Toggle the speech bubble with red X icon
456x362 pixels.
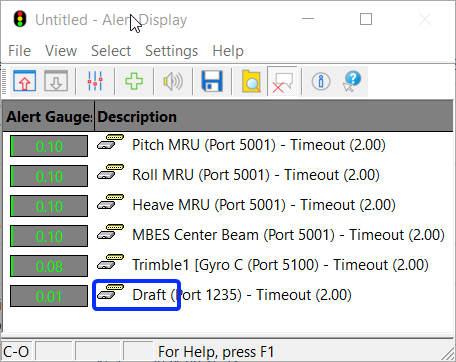coord(282,81)
